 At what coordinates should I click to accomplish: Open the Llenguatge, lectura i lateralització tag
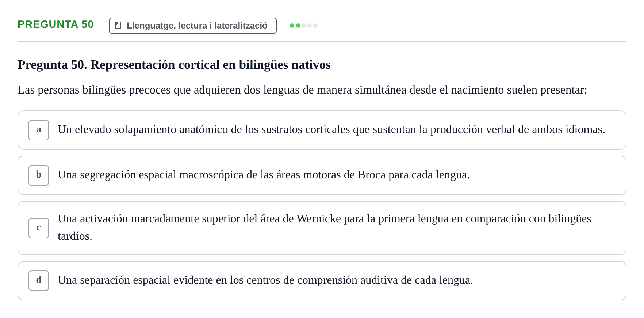(x=192, y=26)
